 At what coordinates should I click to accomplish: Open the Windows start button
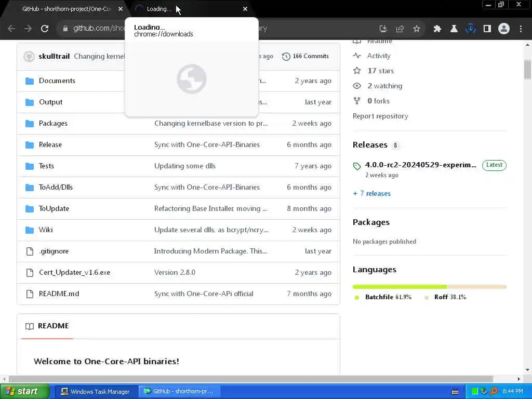(x=25, y=392)
